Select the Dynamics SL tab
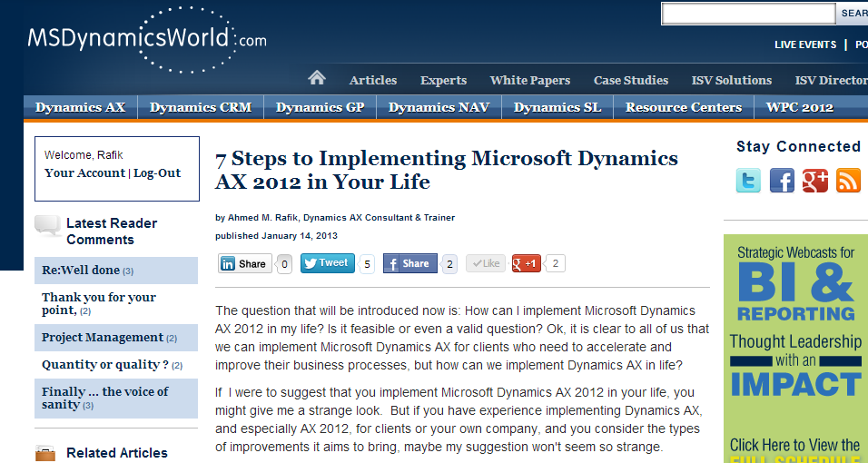 [557, 107]
